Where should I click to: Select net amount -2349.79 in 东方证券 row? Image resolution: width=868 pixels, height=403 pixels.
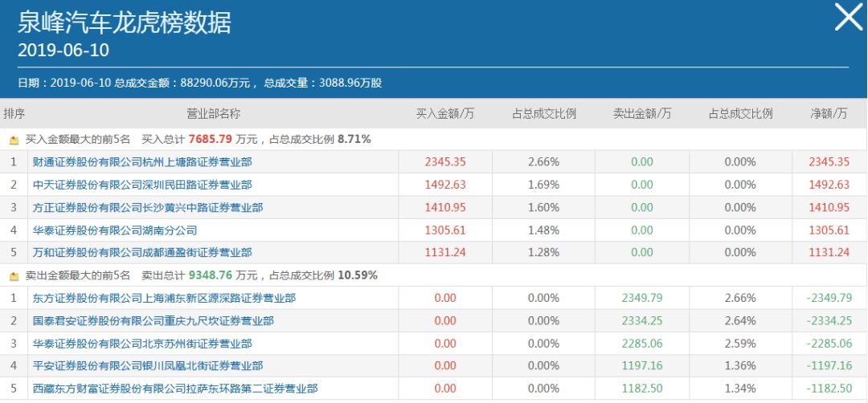point(829,298)
